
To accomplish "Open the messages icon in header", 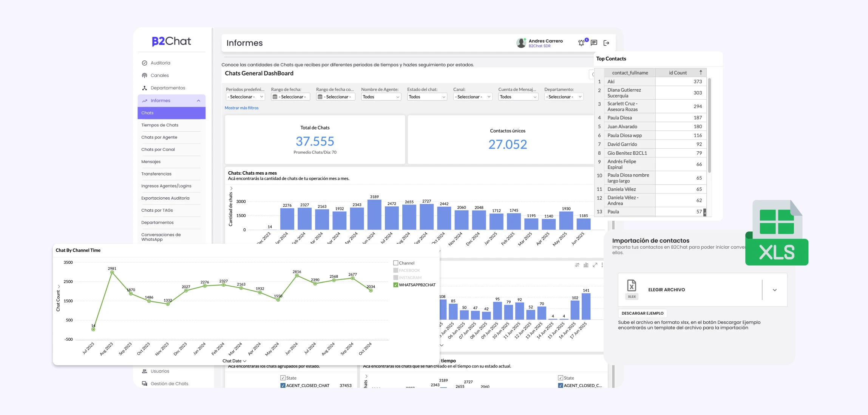I will (594, 43).
